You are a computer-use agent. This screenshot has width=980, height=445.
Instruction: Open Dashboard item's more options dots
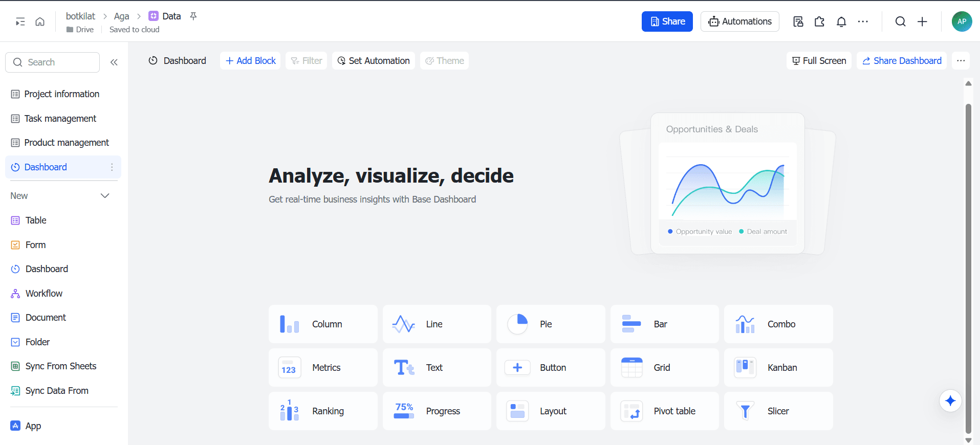[x=112, y=167]
